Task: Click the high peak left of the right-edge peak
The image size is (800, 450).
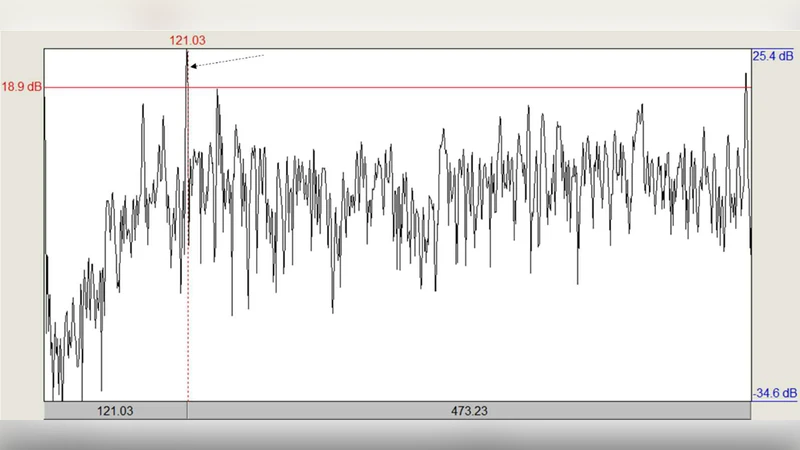Action: [x=638, y=106]
